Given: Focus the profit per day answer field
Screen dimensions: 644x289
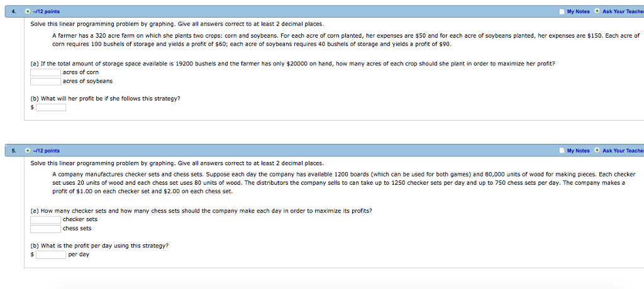Looking at the screenshot, I should coord(51,254).
